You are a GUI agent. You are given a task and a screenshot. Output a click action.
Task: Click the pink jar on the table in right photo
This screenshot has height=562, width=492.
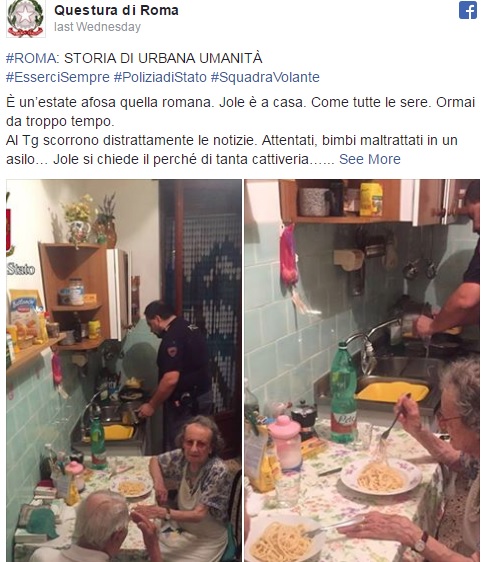click(x=285, y=442)
